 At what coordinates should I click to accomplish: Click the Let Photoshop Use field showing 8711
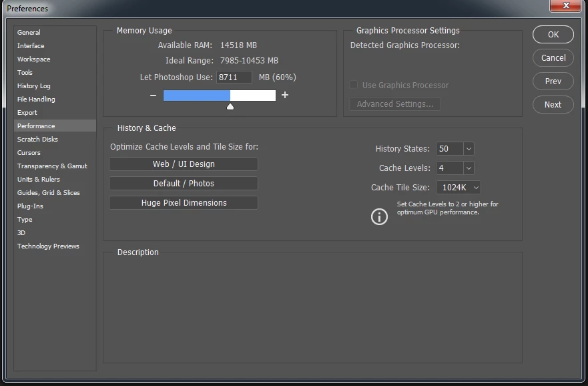tap(234, 77)
